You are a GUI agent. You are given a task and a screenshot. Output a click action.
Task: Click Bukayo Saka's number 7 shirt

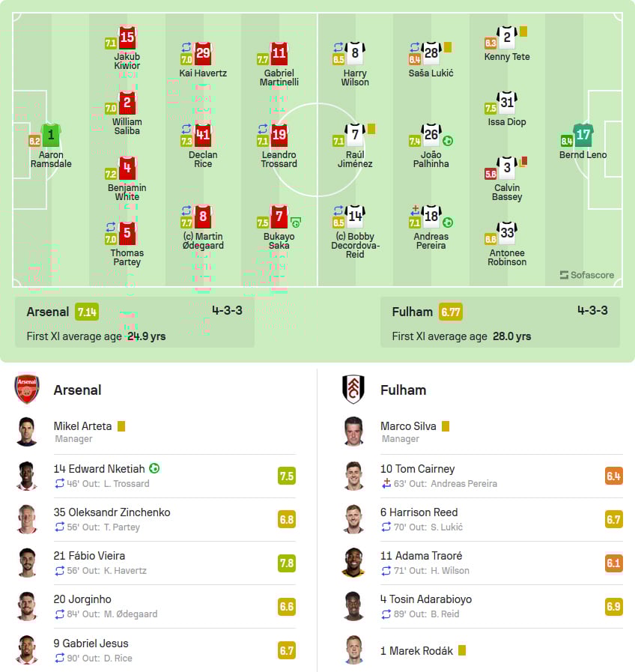(279, 218)
